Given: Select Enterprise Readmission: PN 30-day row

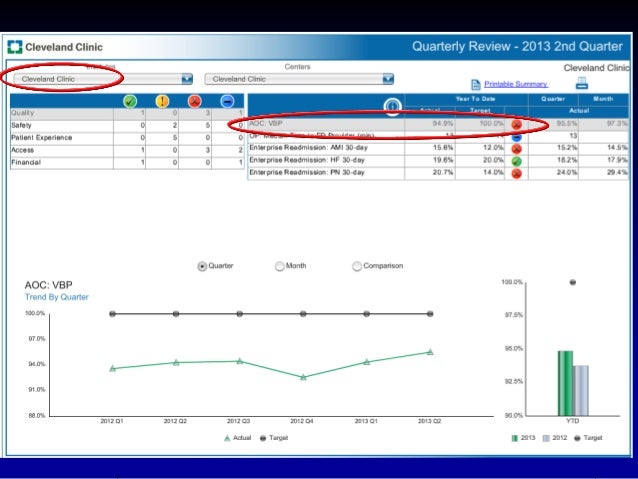Looking at the screenshot, I should coord(438,173).
